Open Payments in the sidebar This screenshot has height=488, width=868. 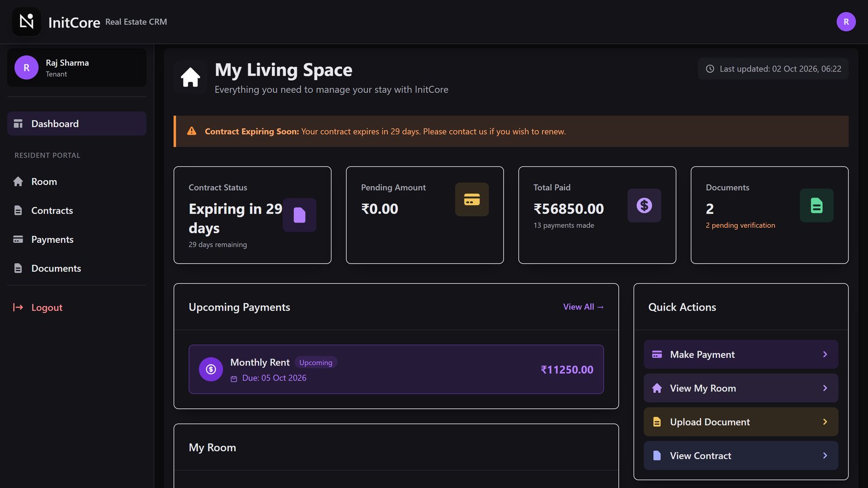(x=77, y=239)
